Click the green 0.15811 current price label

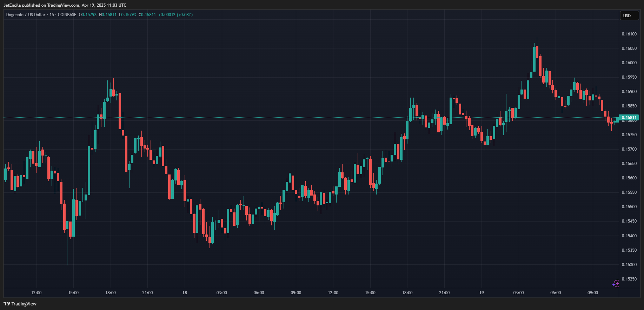pyautogui.click(x=629, y=118)
